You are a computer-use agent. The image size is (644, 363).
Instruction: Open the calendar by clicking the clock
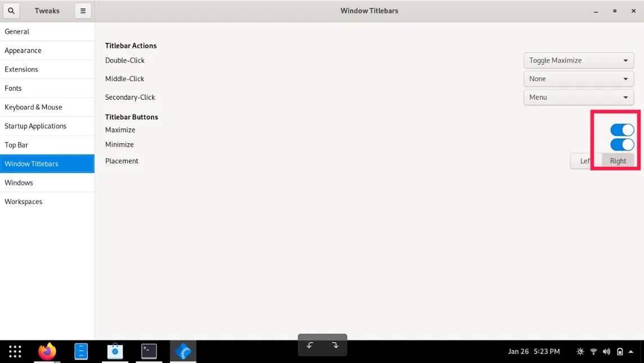click(x=534, y=351)
